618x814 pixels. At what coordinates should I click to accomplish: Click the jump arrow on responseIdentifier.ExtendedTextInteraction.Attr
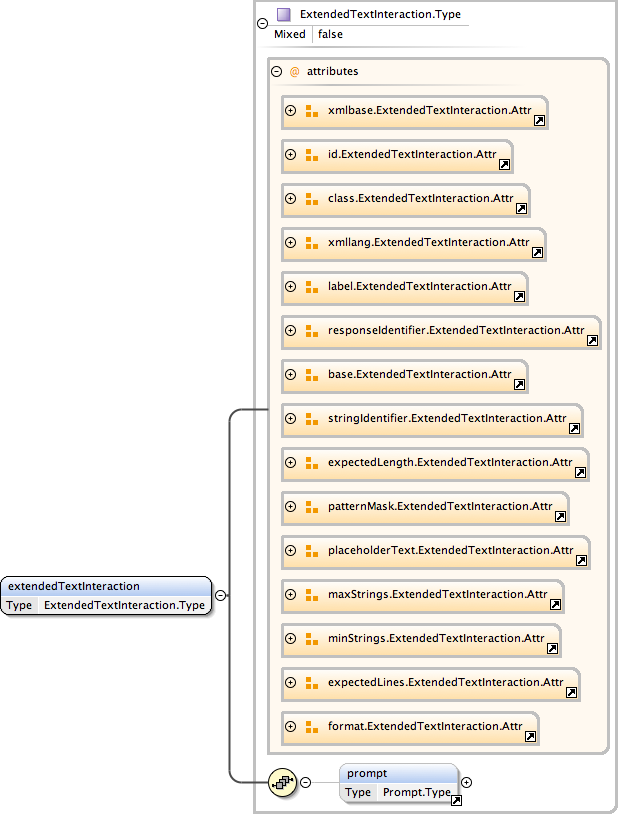592,340
